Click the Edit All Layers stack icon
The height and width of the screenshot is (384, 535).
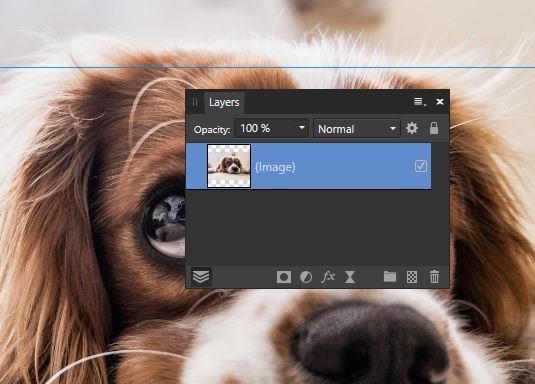click(201, 276)
